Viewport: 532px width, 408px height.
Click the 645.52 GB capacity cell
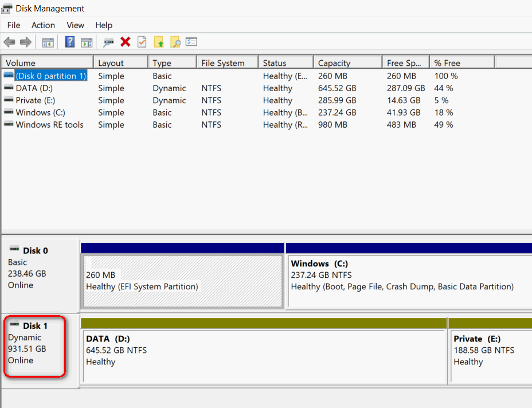coord(337,88)
